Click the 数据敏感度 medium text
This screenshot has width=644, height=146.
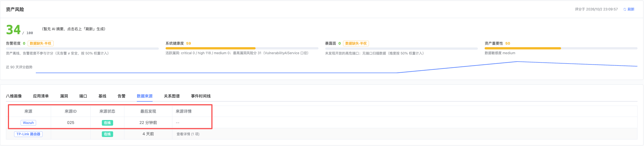click(500, 53)
